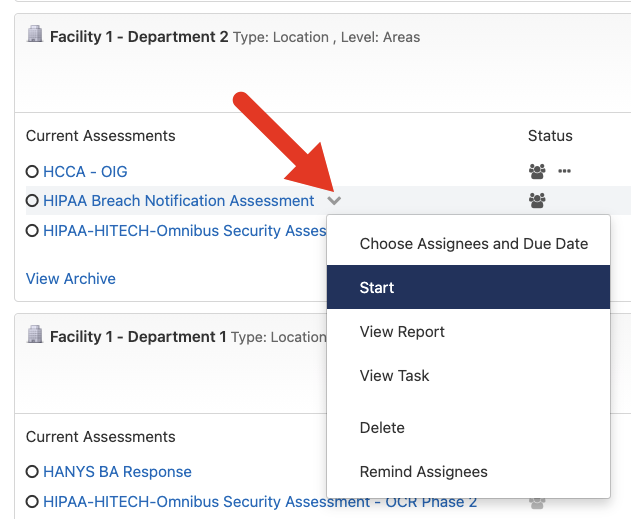Select the circle next to HIPAA-HITECH-Omnibus in Department 2
This screenshot has height=519, width=631.
[32, 231]
